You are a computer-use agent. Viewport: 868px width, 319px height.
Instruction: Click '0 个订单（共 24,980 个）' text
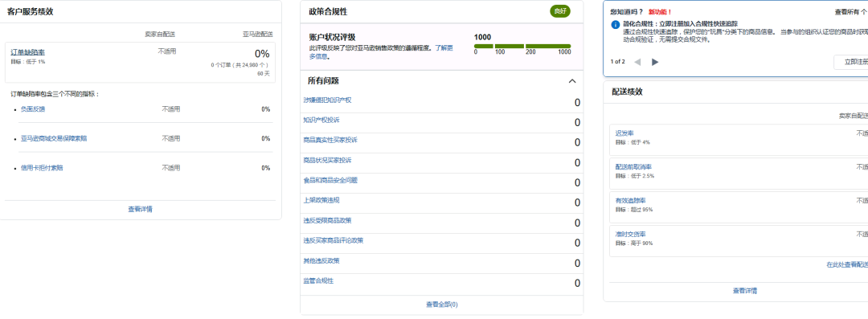240,65
